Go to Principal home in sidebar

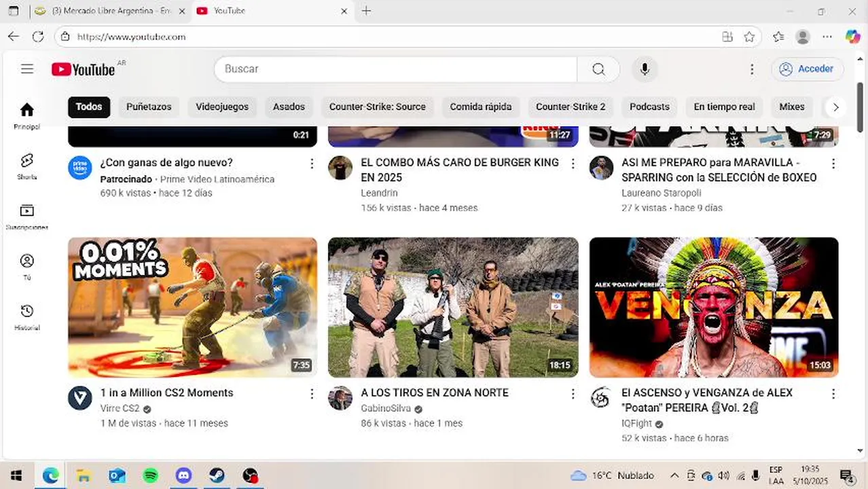pos(27,115)
